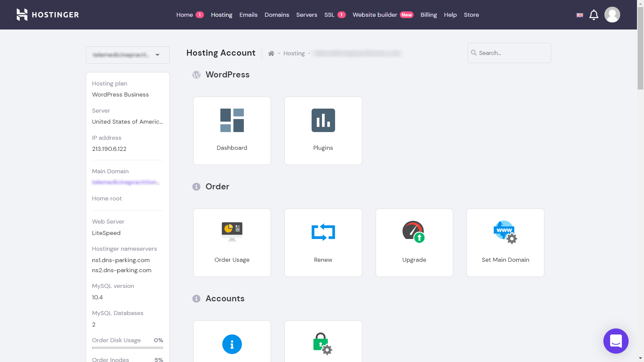Click the Order Disk Usage progress bar
Image resolution: width=644 pixels, height=362 pixels.
[x=127, y=348]
